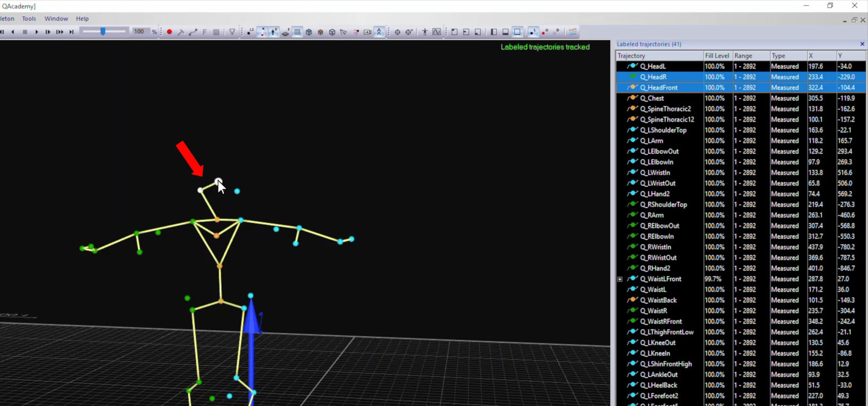
Task: Toggle the floor grid display button
Action: [x=297, y=32]
